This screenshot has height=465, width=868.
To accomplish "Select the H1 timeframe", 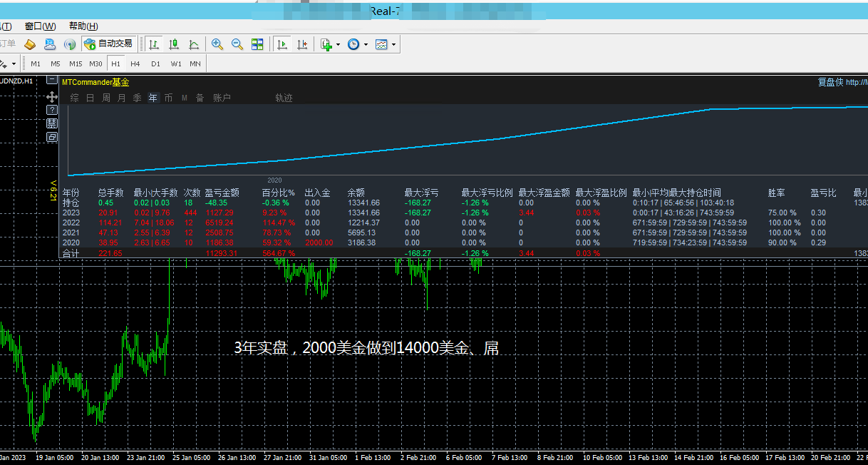I will (115, 63).
